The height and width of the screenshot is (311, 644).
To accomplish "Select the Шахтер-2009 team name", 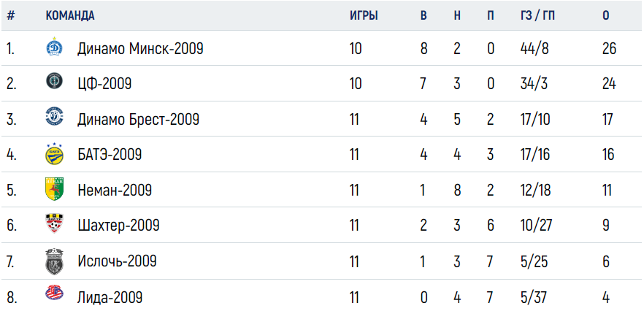I will point(118,226).
